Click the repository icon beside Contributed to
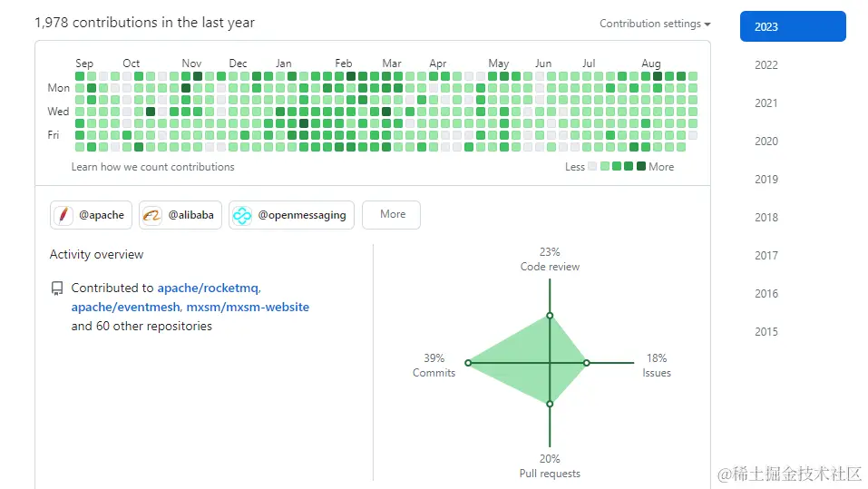The width and height of the screenshot is (868, 489). [57, 289]
